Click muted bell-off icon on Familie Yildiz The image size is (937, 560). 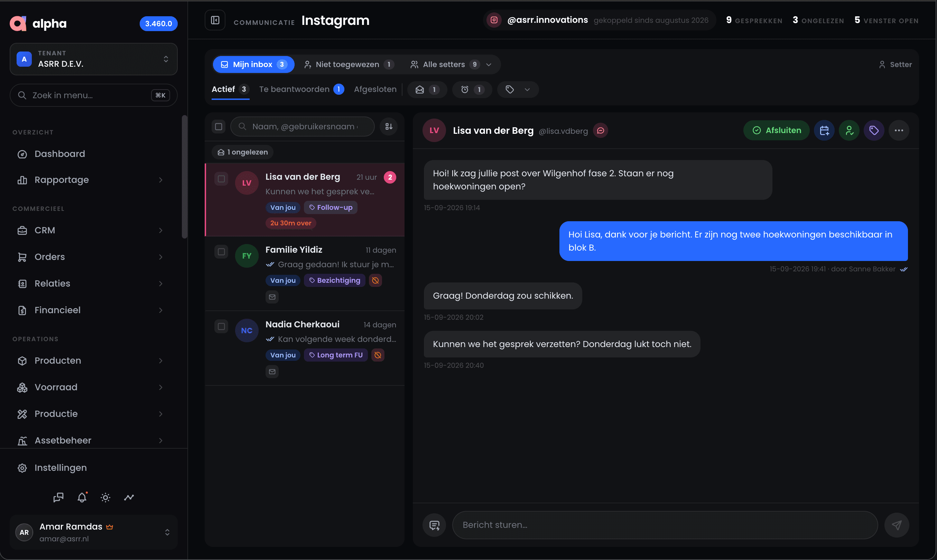[375, 280]
